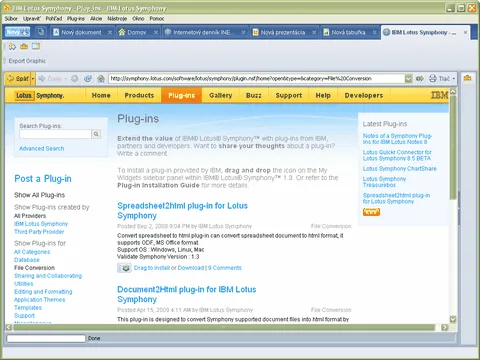The width and height of the screenshot is (480, 360).
Task: Open the Okno menu
Action: click(138, 19)
